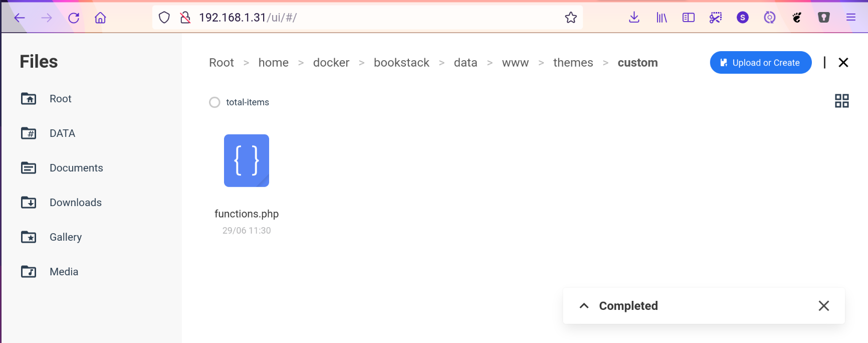Click the grid view layout icon
The width and height of the screenshot is (868, 343).
(x=842, y=101)
